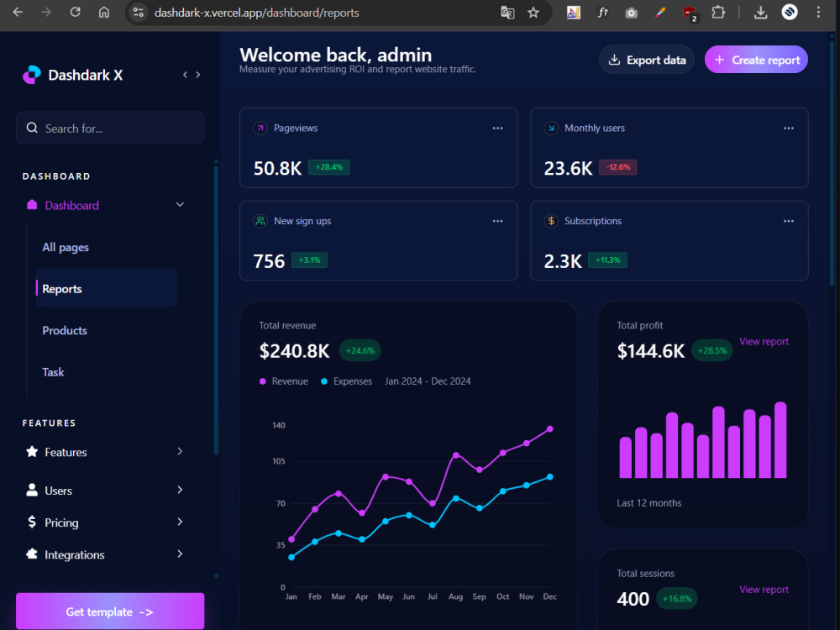Screen dimensions: 840x630
Task: Click sidebar vertical scrollbar
Action: click(216, 310)
